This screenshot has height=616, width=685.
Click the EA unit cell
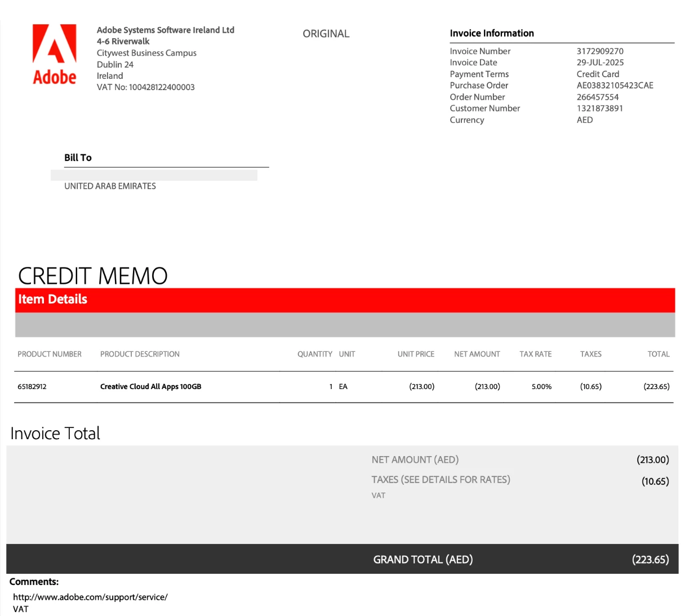343,387
